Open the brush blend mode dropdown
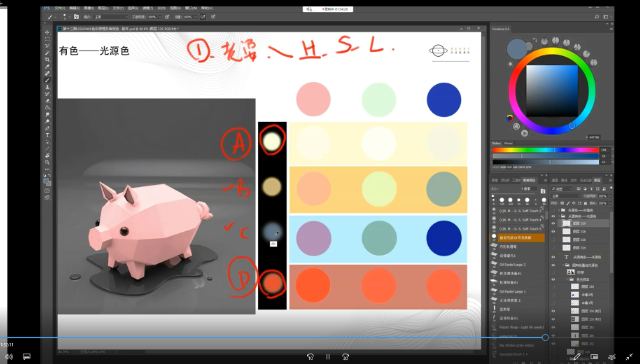 click(x=111, y=17)
